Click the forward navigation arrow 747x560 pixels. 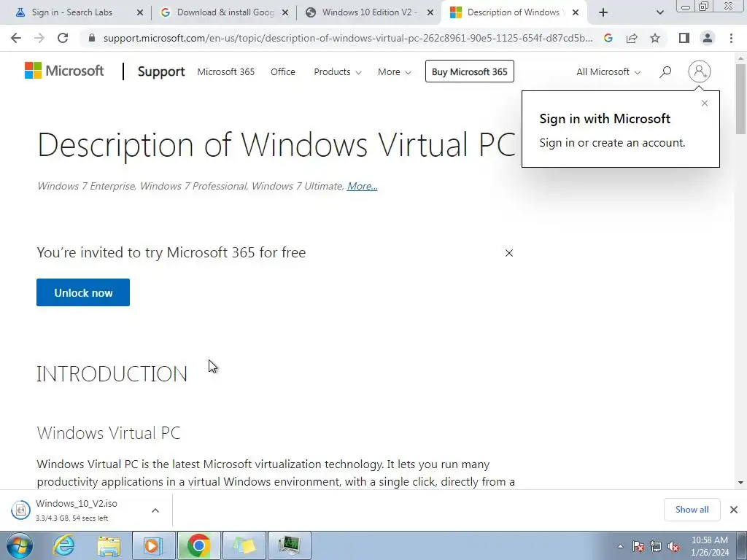tap(39, 38)
